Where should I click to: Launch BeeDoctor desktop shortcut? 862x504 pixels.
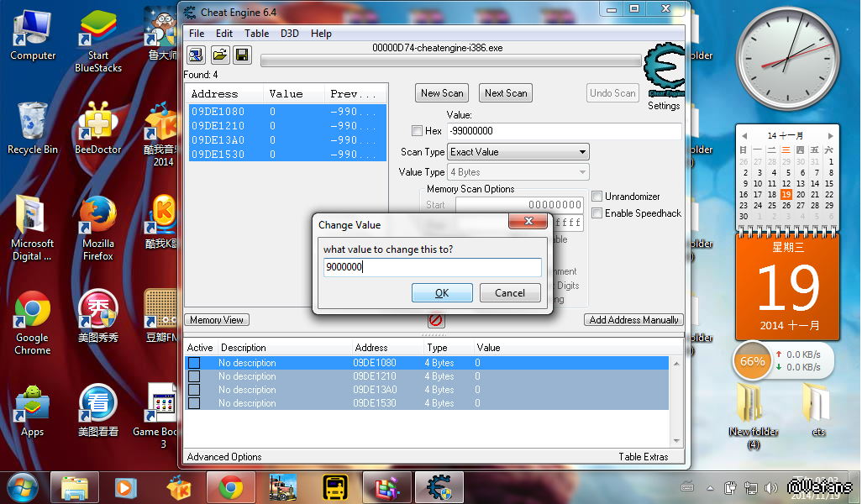pyautogui.click(x=97, y=129)
